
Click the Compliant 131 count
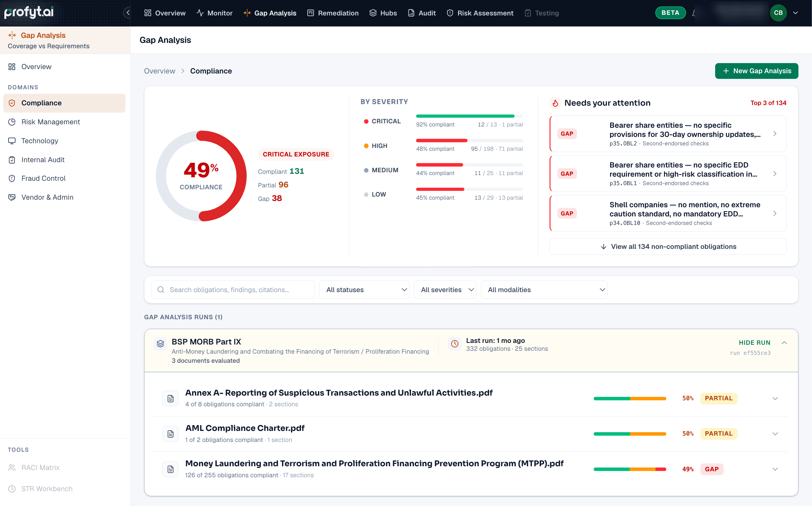point(281,171)
